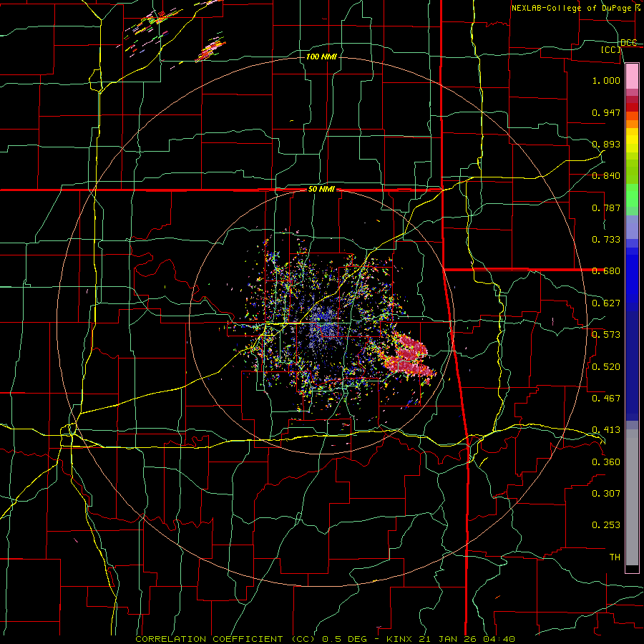The height and width of the screenshot is (644, 644).
Task: Select the 0.573 legend value
Action: pyautogui.click(x=606, y=335)
